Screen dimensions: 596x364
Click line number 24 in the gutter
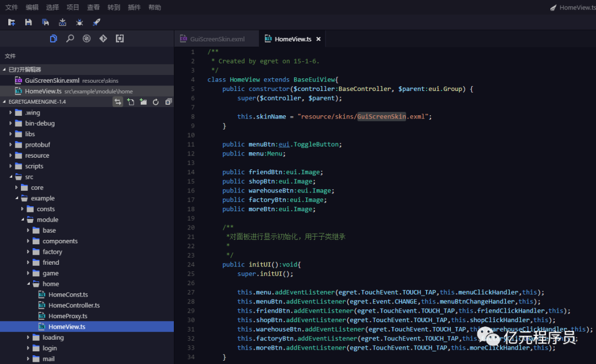click(x=191, y=264)
